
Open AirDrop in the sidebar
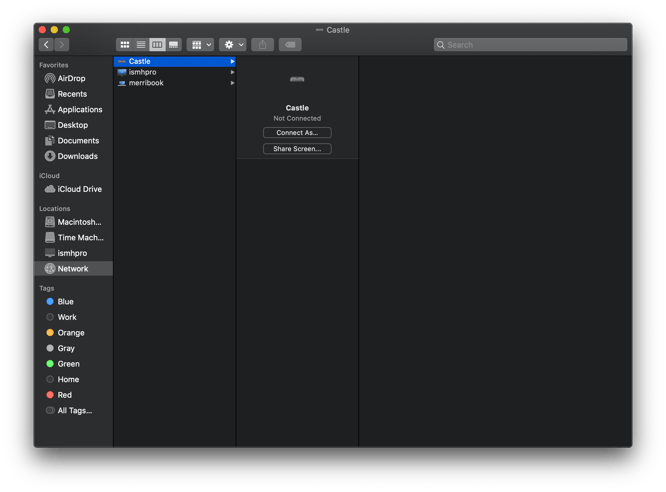click(73, 79)
